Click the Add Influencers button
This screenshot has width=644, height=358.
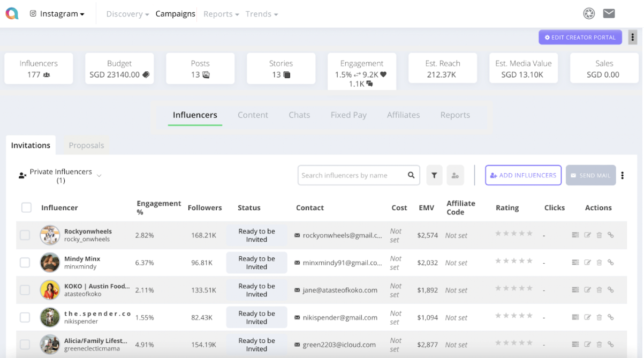(523, 175)
